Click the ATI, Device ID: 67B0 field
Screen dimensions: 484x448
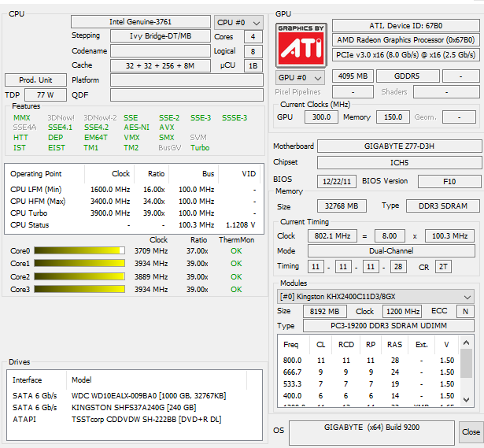[x=405, y=26]
